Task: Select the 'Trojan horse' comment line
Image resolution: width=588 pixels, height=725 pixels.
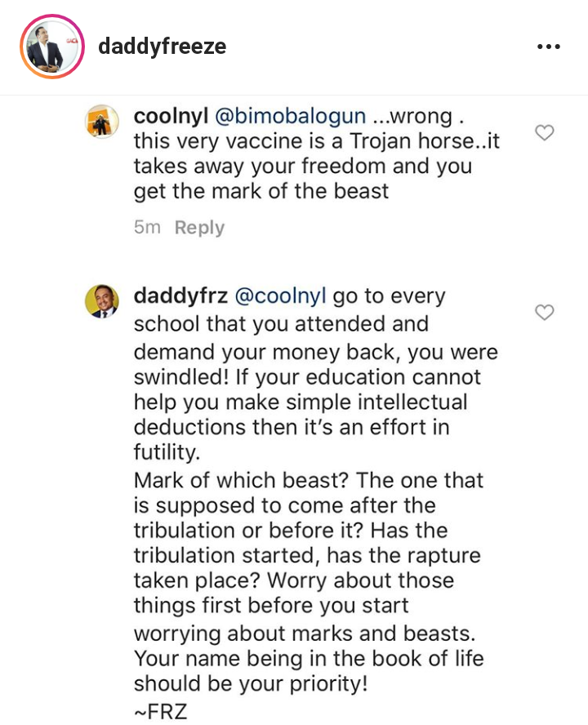Action: pos(316,141)
